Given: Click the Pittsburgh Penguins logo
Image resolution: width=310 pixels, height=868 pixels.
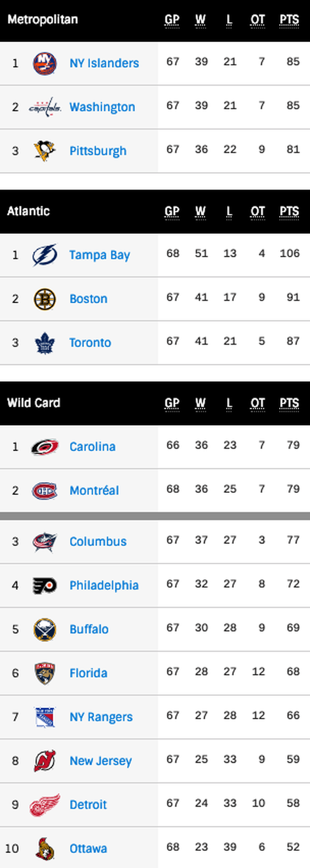Looking at the screenshot, I should click(x=45, y=151).
